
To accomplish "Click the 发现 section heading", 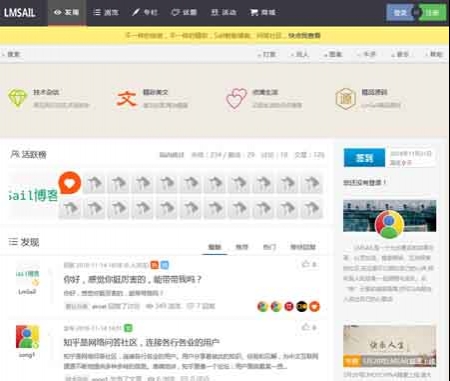I will [x=24, y=242].
